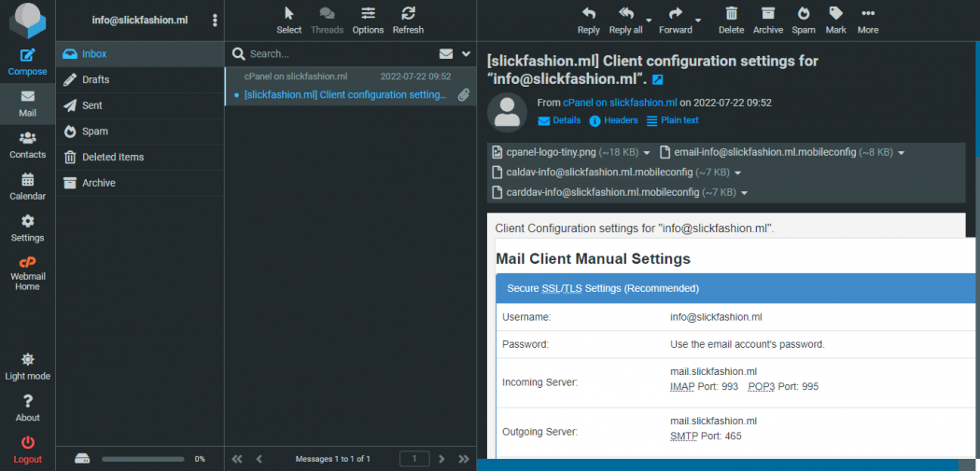The image size is (980, 471).
Task: Show message Headers
Action: [x=614, y=120]
